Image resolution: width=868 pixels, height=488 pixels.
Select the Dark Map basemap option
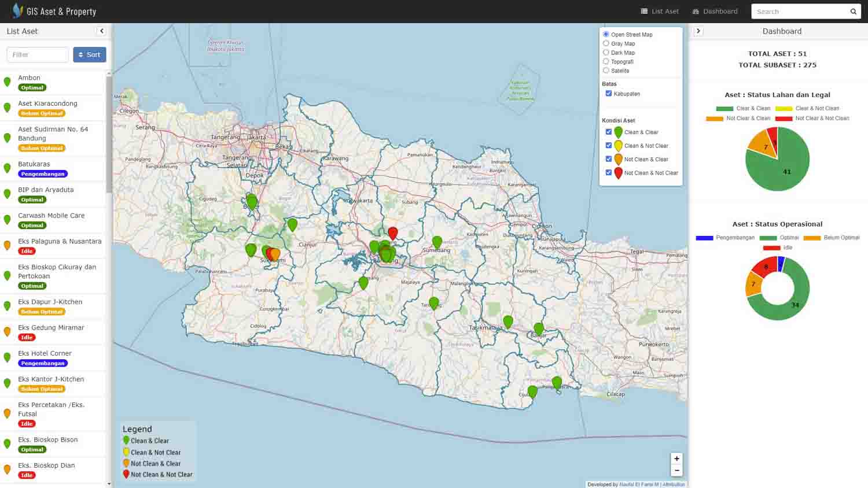coord(606,53)
